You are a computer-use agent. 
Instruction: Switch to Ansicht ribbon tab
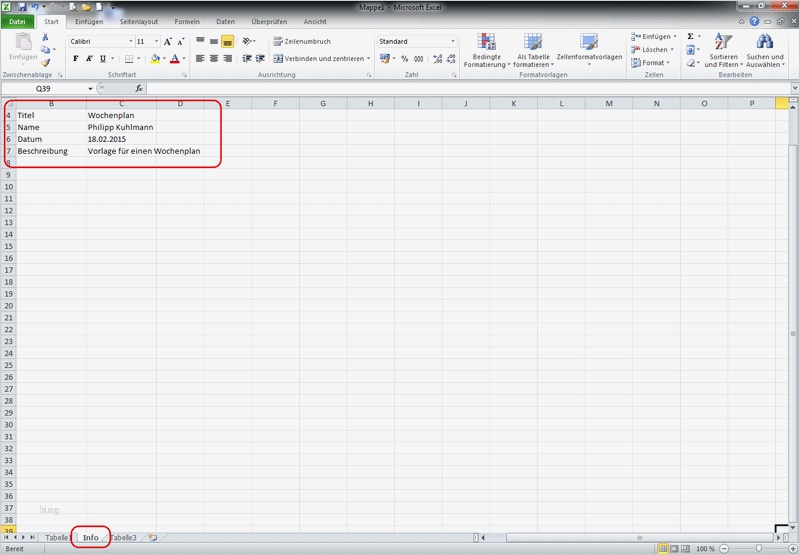tap(315, 22)
